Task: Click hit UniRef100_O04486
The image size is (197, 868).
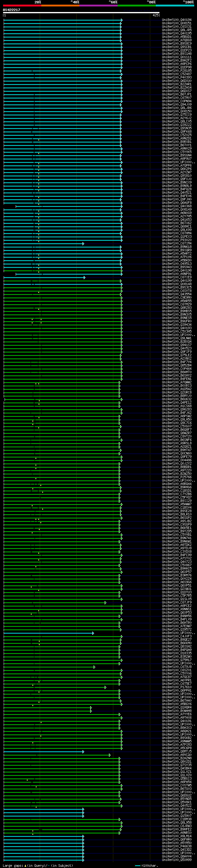Action: point(177,460)
